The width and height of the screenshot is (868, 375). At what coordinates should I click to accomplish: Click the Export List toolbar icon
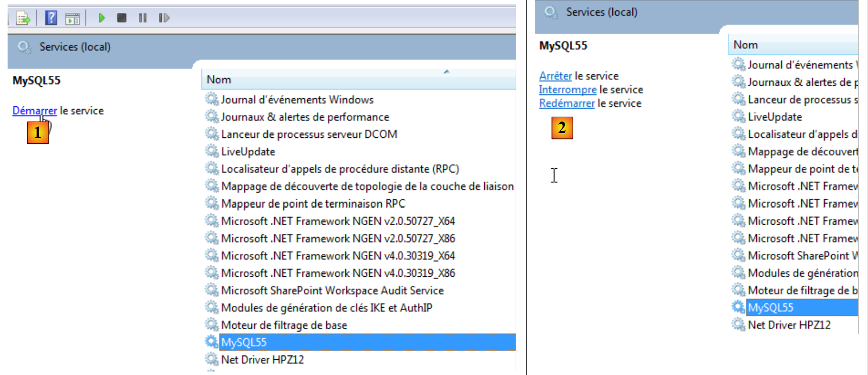(23, 18)
